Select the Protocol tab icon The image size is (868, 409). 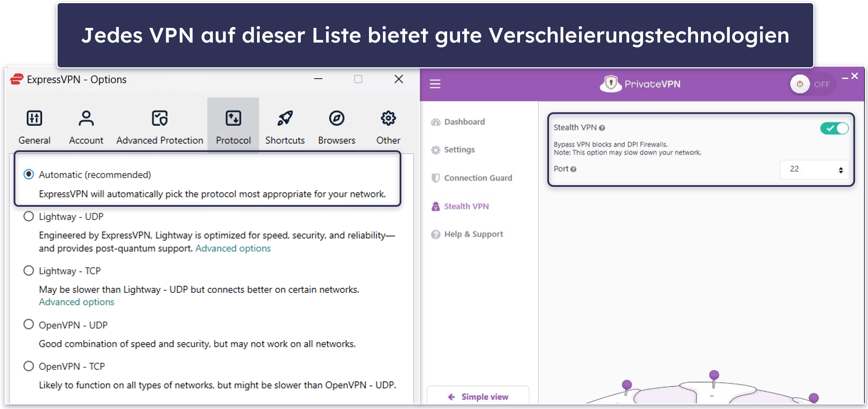233,118
